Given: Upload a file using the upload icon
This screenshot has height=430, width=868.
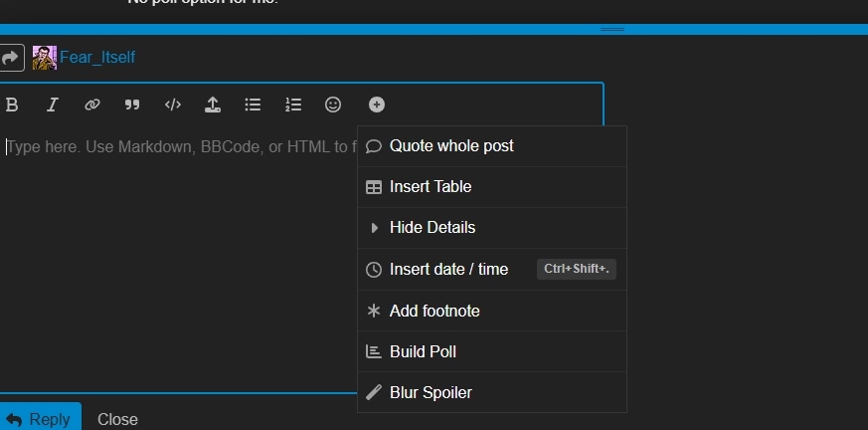Looking at the screenshot, I should click(x=213, y=105).
